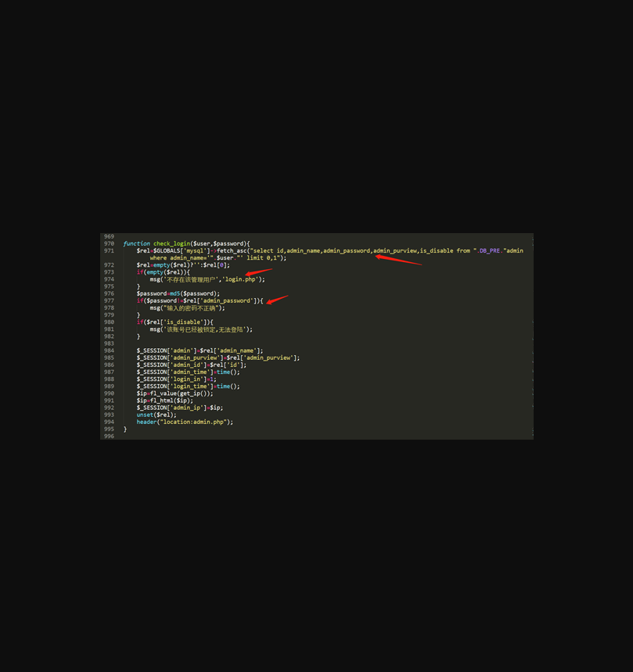Click red arrow pointing at SQL query
The image size is (633, 672).
pyautogui.click(x=398, y=260)
